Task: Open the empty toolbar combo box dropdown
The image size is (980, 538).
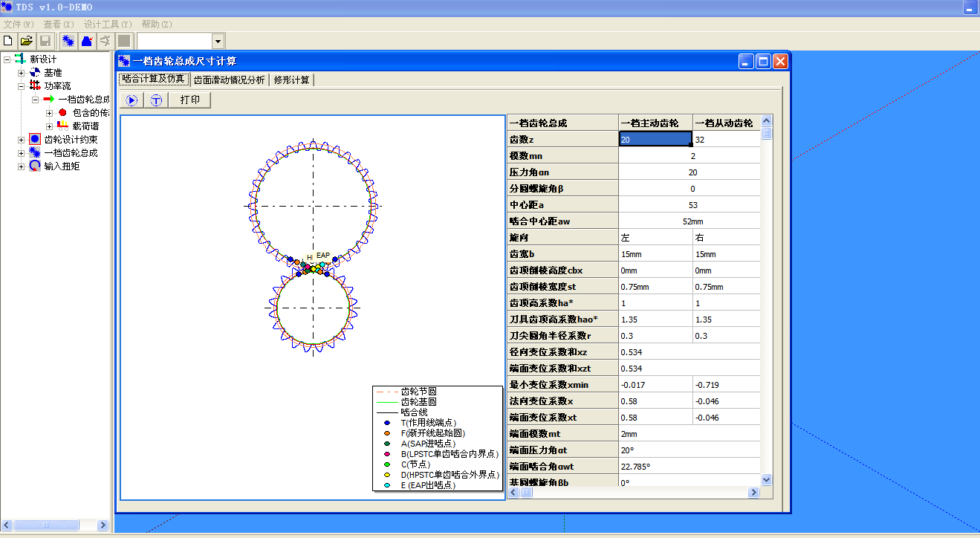Action: (218, 42)
